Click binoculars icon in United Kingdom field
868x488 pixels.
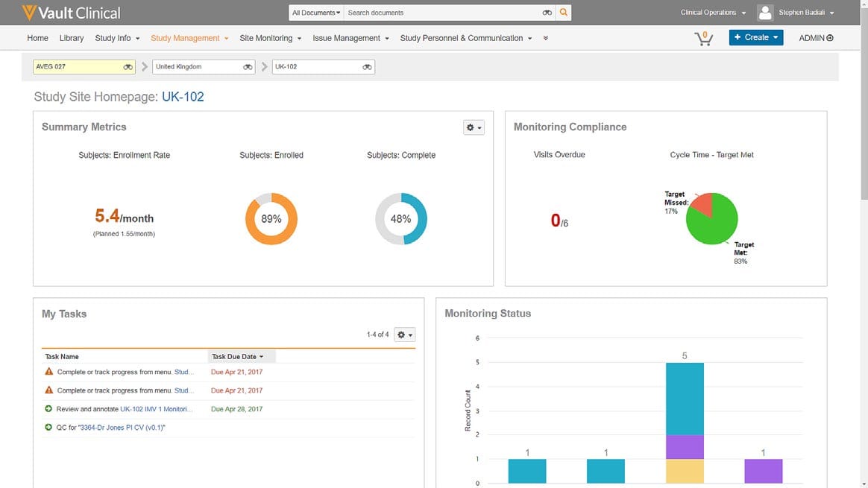pos(248,67)
